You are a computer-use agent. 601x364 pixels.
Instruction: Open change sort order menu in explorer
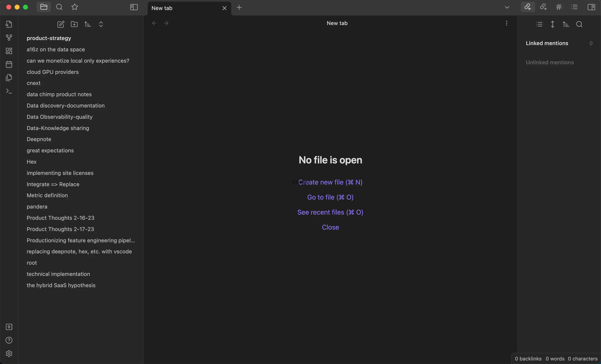88,24
